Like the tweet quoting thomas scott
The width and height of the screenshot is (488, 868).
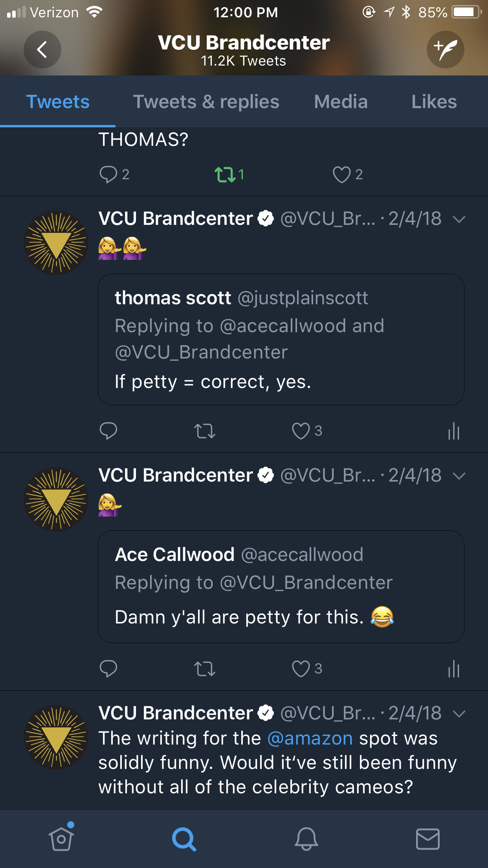301,431
